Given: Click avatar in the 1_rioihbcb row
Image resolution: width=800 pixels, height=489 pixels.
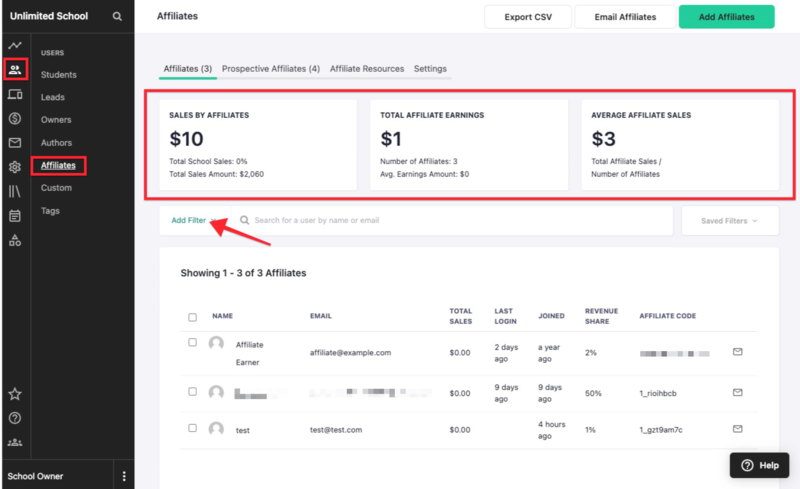Looking at the screenshot, I should [216, 392].
